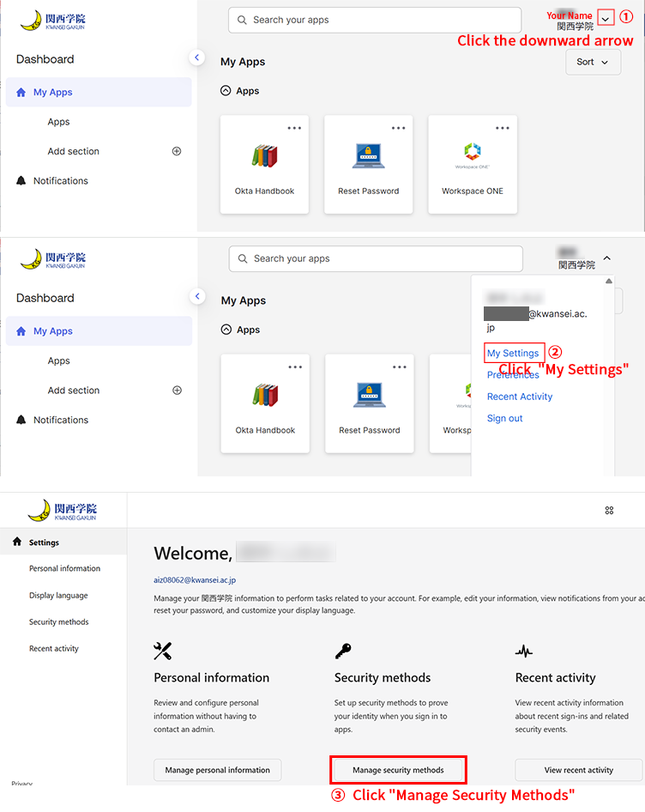Click the key icon above Security methods

pos(342,651)
